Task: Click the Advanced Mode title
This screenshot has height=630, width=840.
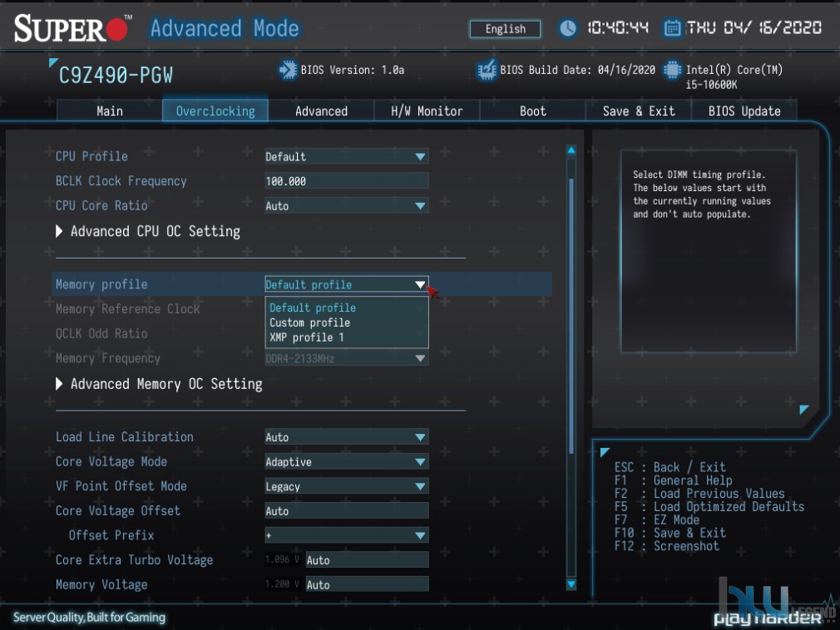Action: (225, 27)
